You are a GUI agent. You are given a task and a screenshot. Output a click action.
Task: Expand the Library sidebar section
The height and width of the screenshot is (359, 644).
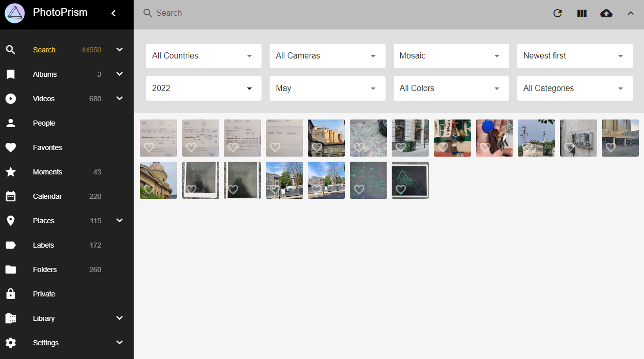click(x=44, y=318)
